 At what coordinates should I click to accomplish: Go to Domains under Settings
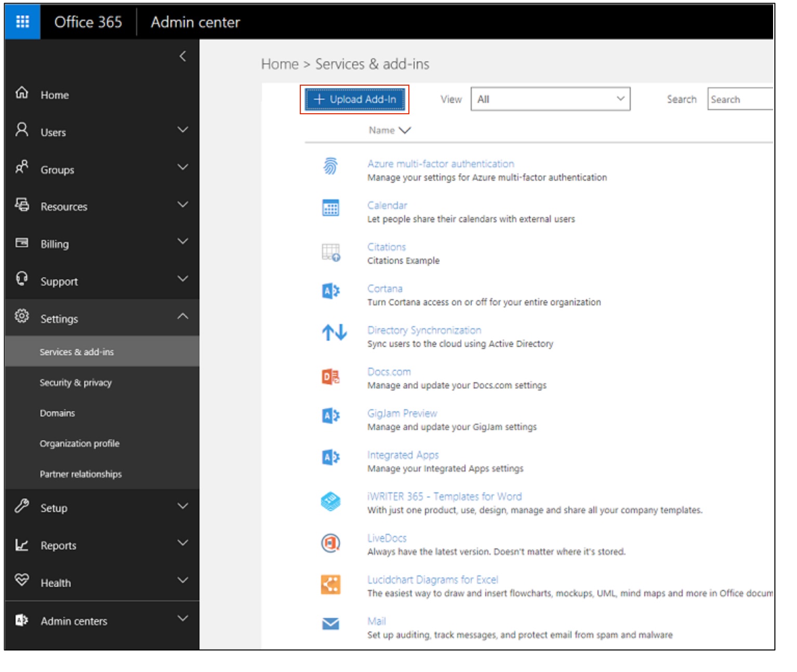[x=58, y=413]
